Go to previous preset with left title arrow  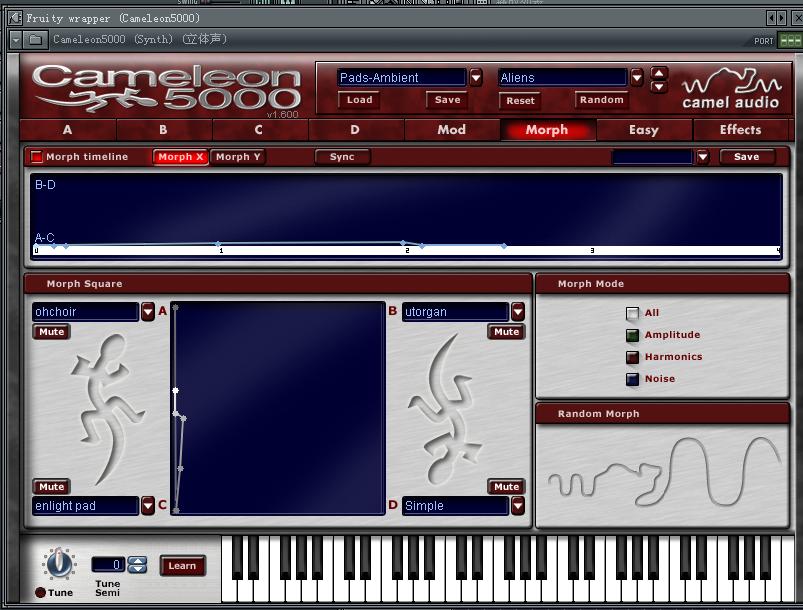[771, 18]
